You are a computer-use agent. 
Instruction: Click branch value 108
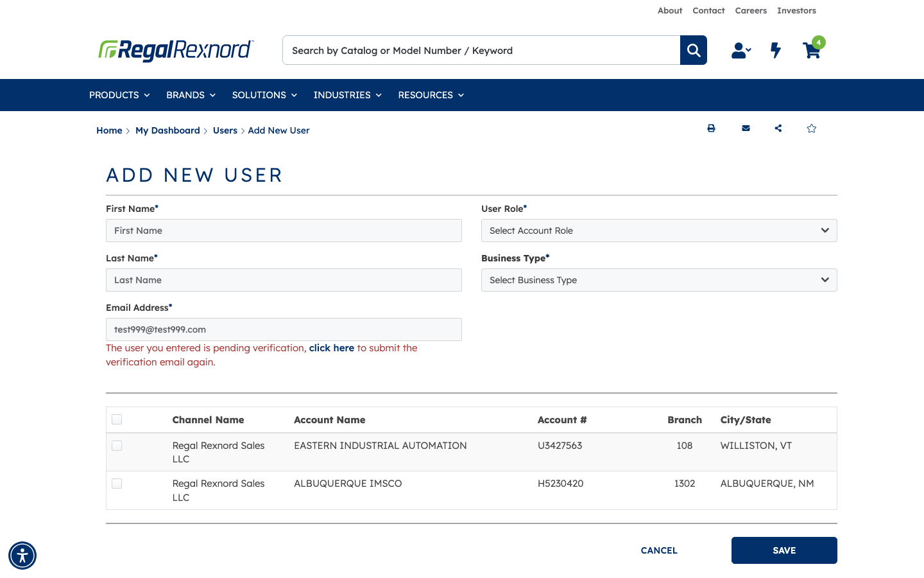coord(685,446)
